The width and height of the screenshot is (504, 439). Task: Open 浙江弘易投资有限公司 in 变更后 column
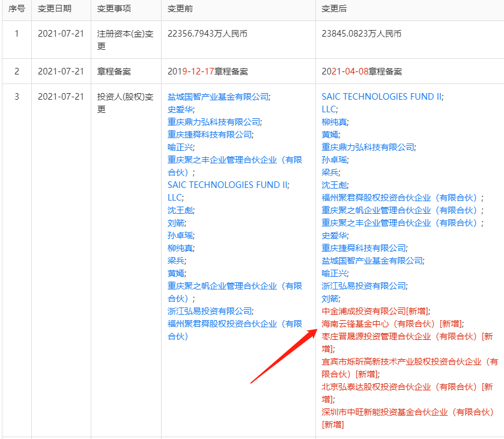pos(364,286)
